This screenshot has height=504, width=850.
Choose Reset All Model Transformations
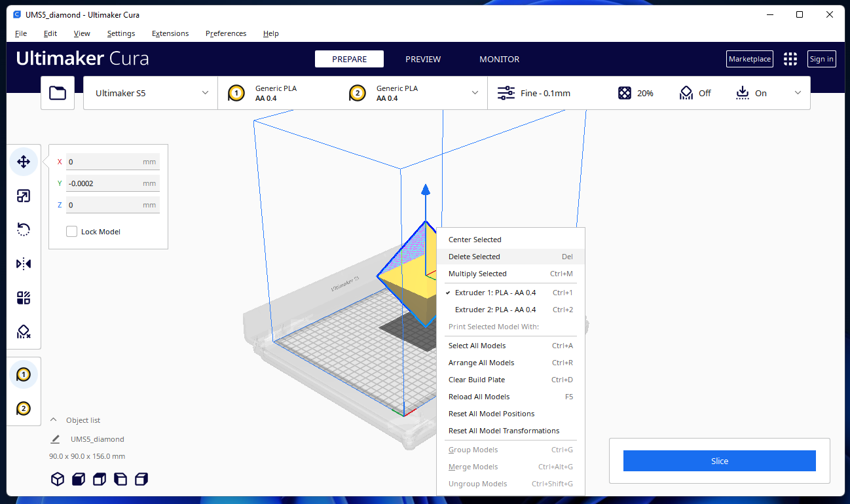[x=511, y=431]
